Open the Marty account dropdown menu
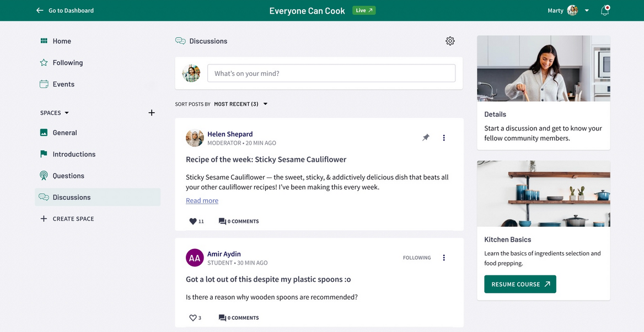The height and width of the screenshot is (332, 644). (586, 10)
